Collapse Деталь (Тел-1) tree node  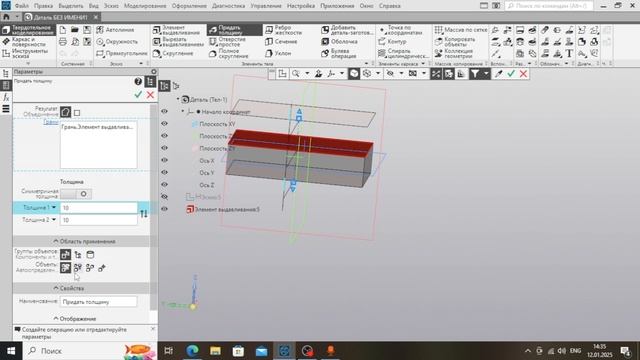click(178, 99)
